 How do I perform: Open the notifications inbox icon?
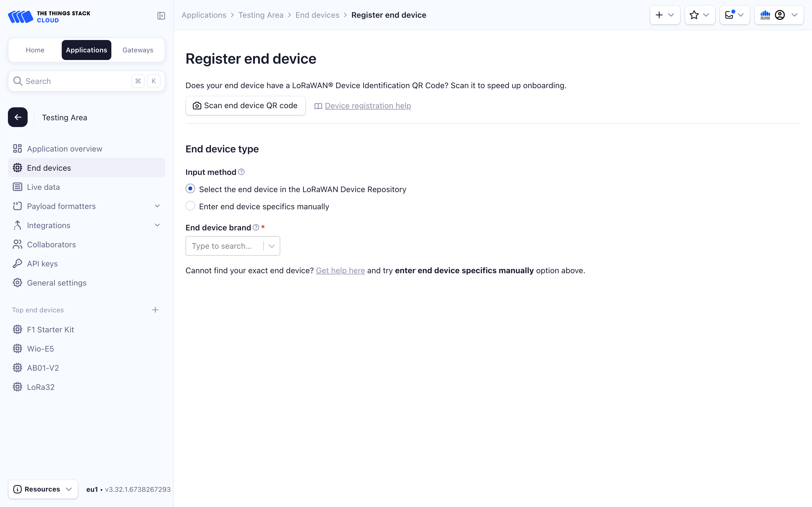click(x=730, y=15)
